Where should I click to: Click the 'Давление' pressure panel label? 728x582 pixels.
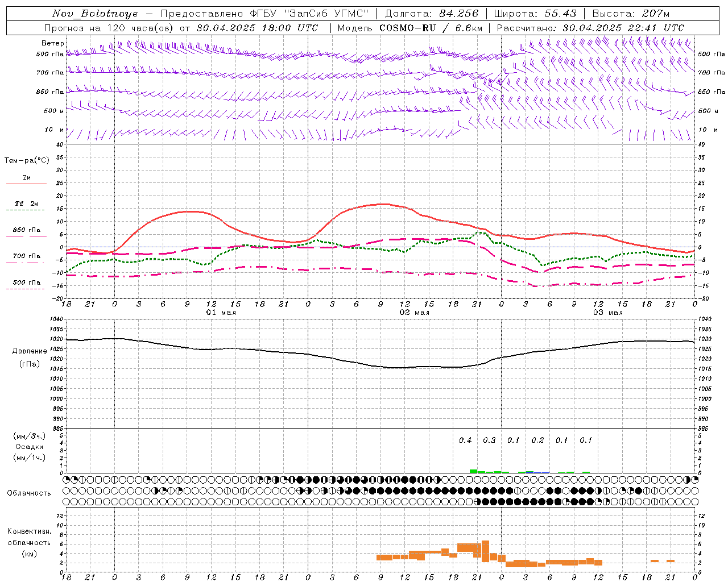(x=30, y=351)
